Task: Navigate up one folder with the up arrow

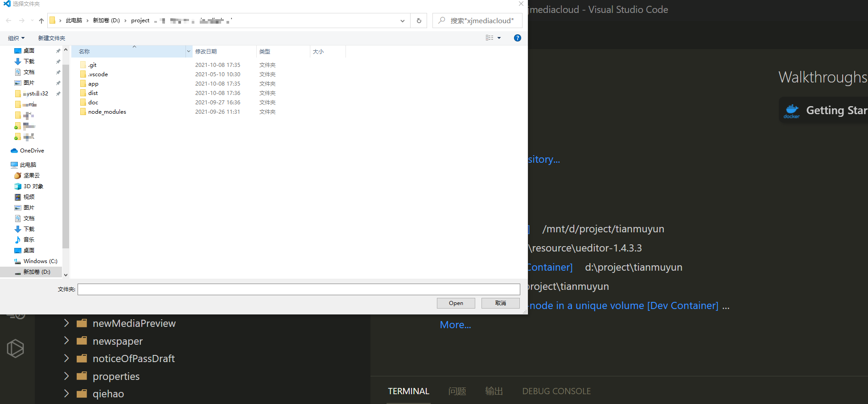Action: pos(41,21)
